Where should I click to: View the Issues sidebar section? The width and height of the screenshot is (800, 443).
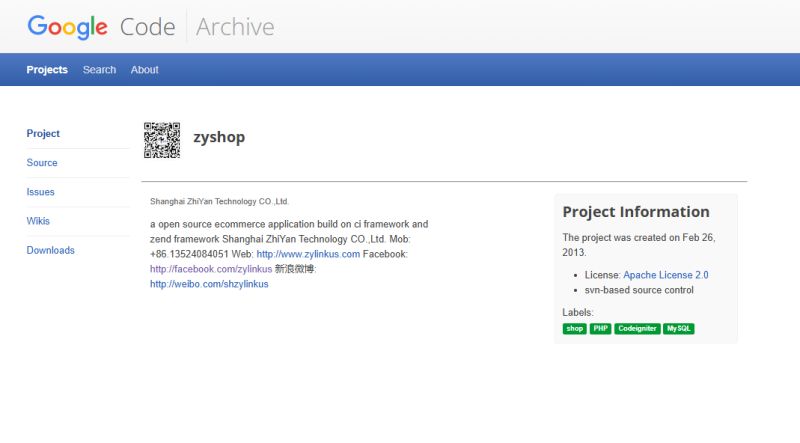coord(40,192)
